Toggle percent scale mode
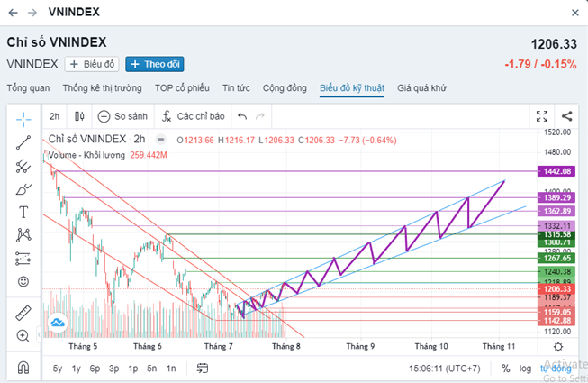Viewport: 588px width, 383px height. 505,369
